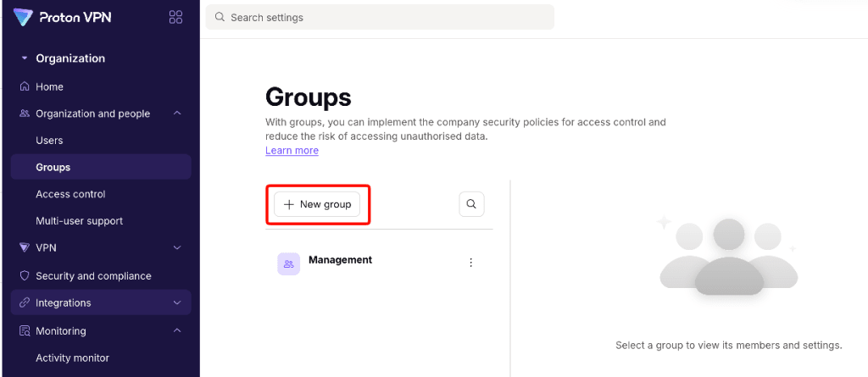
Task: Click the Monitoring icon in sidebar
Action: point(25,331)
